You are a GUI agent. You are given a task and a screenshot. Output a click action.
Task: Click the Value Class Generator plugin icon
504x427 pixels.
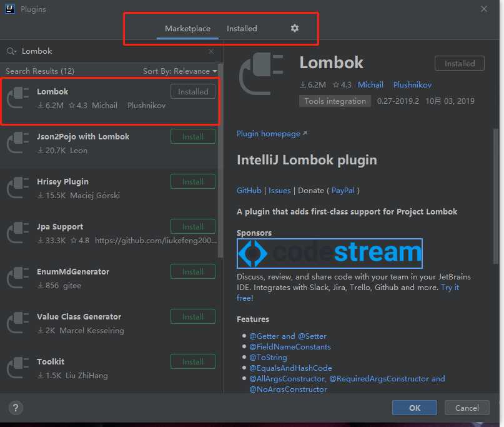(x=18, y=323)
